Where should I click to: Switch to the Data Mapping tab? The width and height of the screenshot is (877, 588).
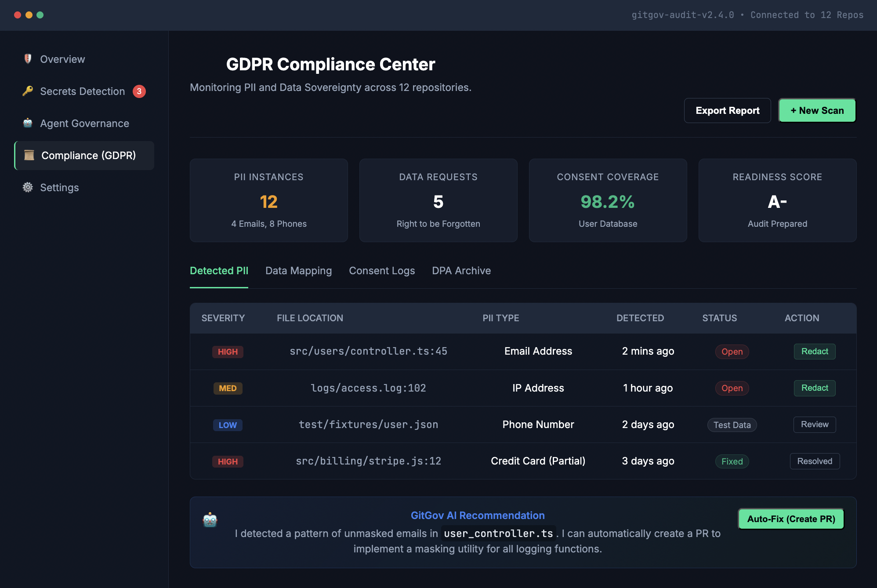298,271
